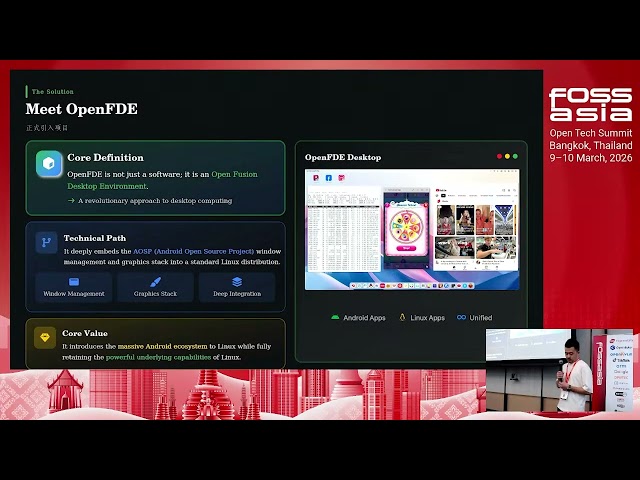Click "Bangkok, Thailand" text

tap(591, 145)
